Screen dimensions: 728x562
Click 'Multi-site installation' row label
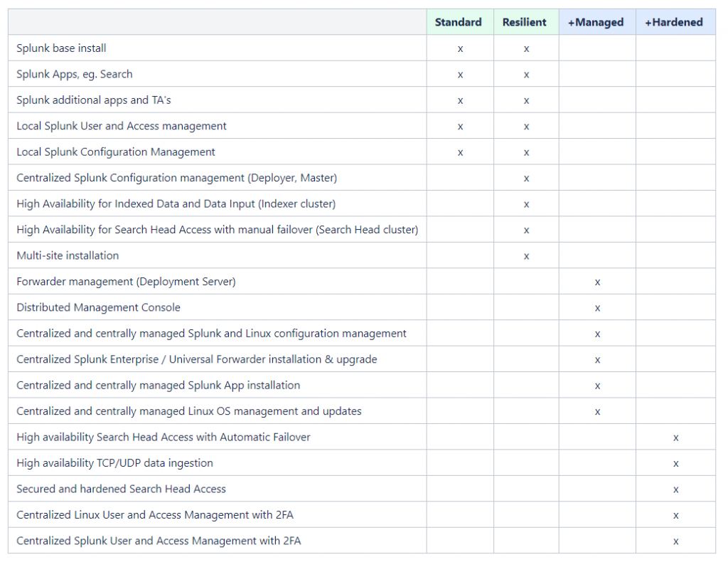[68, 256]
